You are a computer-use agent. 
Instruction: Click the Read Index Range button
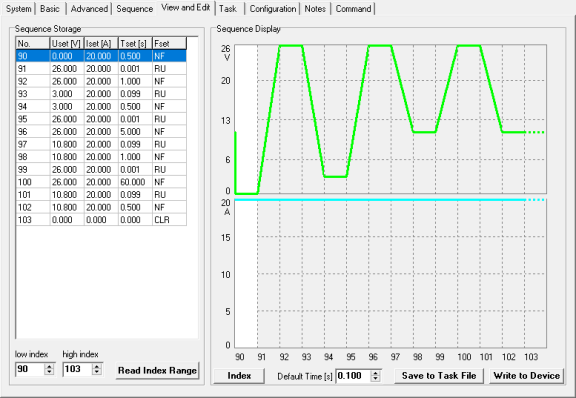(157, 370)
